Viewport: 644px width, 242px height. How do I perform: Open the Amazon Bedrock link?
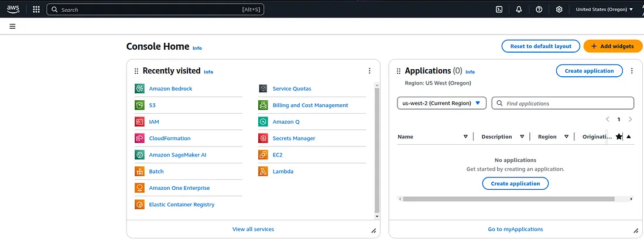point(170,88)
